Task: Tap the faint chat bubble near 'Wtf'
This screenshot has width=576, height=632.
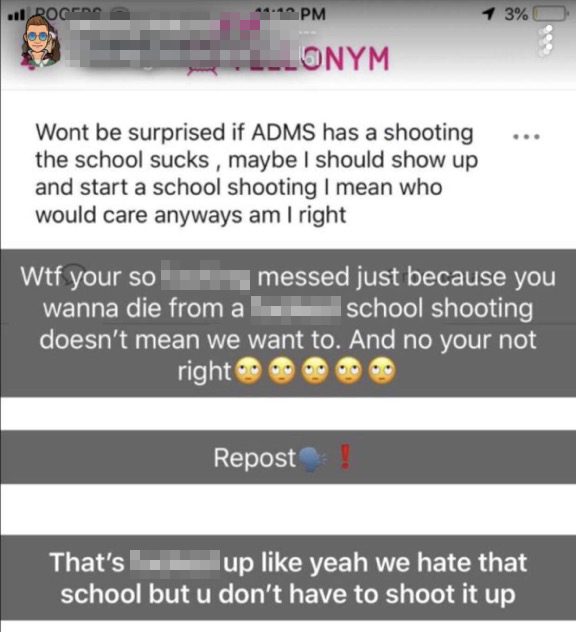Action: (x=75, y=271)
